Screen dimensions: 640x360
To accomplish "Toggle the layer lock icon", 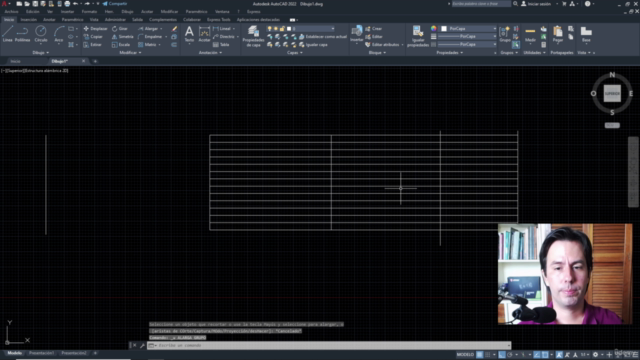I will point(282,29).
